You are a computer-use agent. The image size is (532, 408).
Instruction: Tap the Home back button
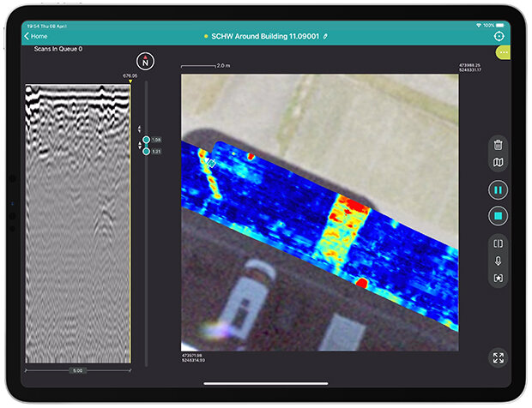[36, 37]
